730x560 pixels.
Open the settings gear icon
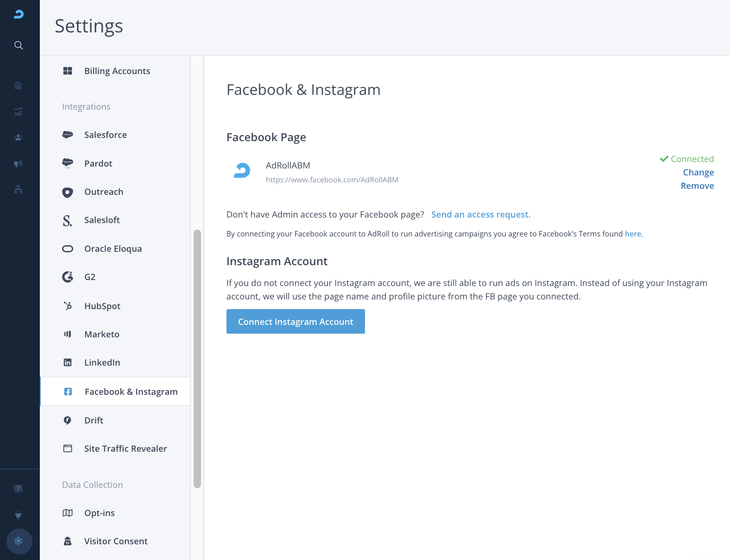pos(19,541)
